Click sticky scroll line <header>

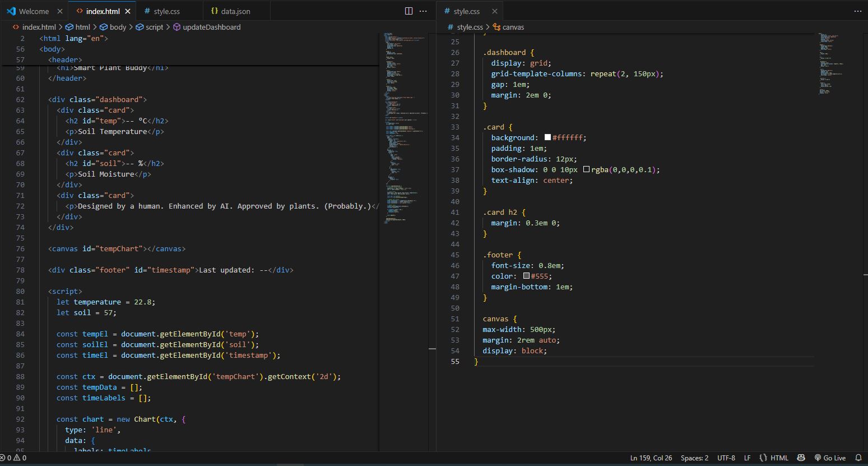65,59
